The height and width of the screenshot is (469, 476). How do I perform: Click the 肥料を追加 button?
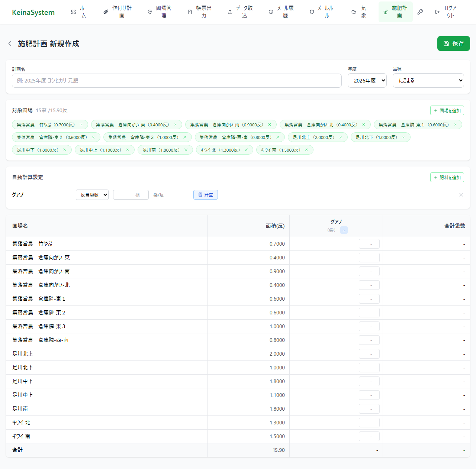447,177
